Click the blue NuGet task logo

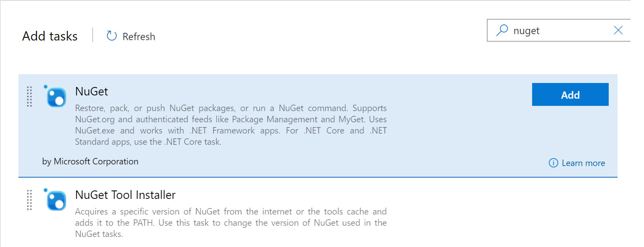click(x=56, y=97)
